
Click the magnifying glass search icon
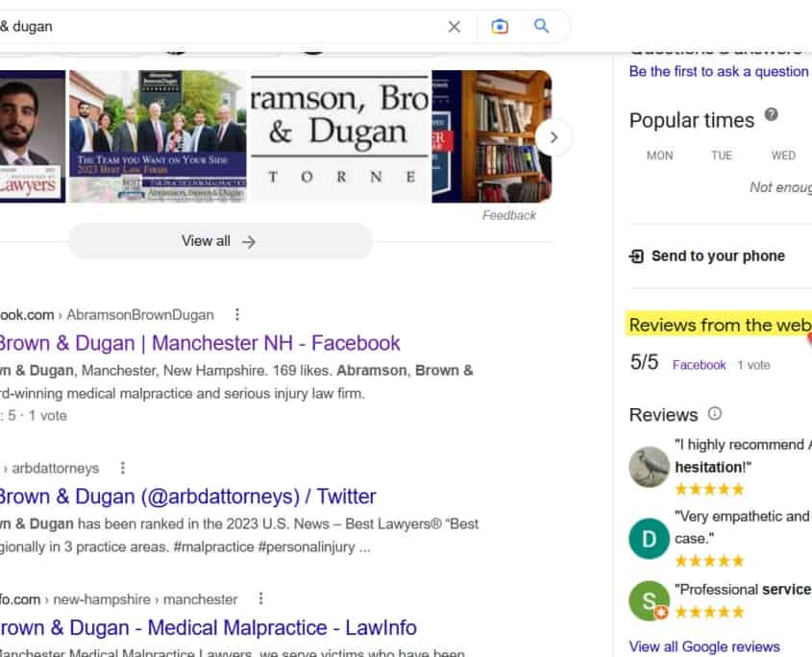(x=541, y=26)
